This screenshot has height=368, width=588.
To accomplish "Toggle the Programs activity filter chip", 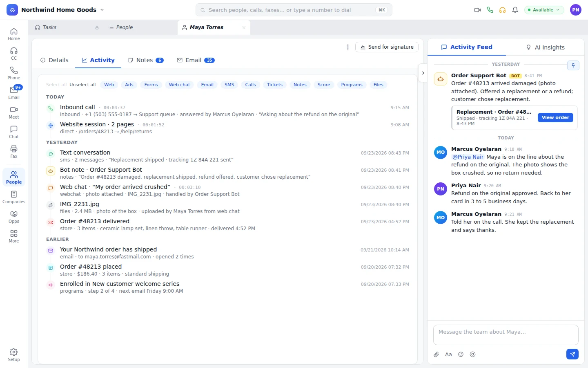I will (352, 85).
